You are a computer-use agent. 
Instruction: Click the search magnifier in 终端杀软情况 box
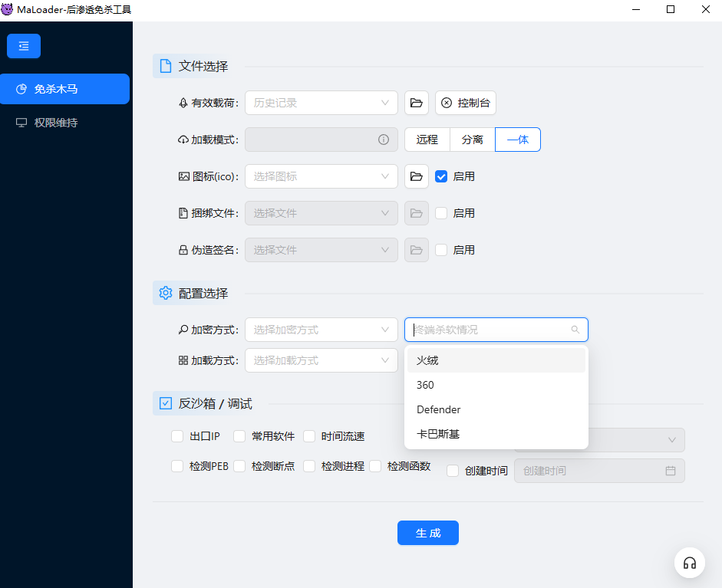[x=575, y=330]
